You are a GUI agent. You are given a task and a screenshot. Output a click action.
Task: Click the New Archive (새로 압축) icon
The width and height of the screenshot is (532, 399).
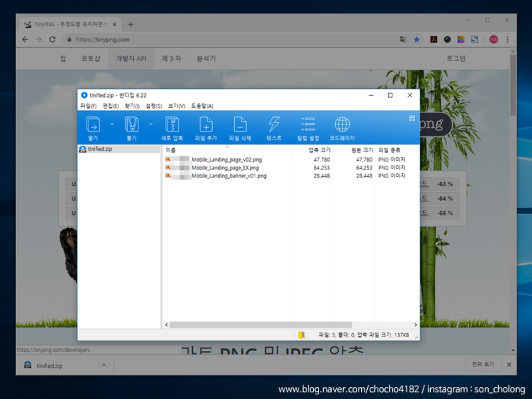pyautogui.click(x=172, y=124)
